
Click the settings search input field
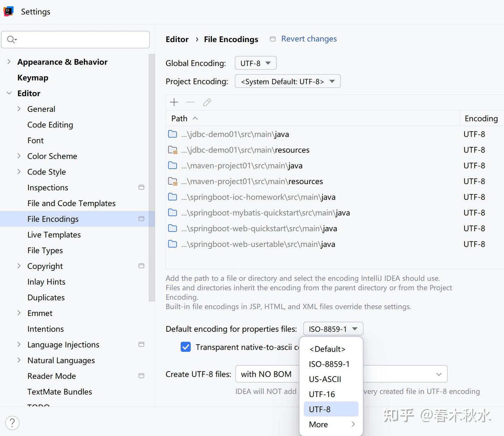pyautogui.click(x=76, y=40)
